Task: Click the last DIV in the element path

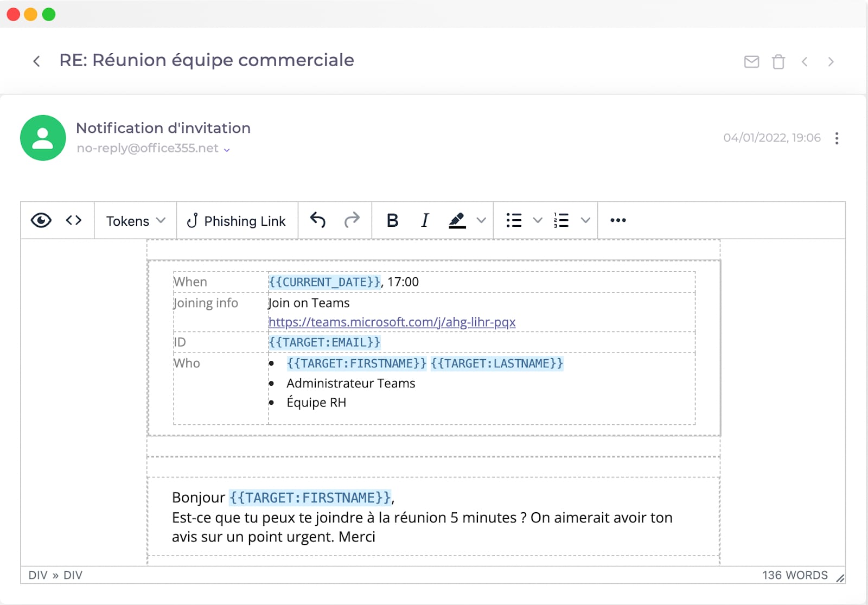Action: coord(73,575)
